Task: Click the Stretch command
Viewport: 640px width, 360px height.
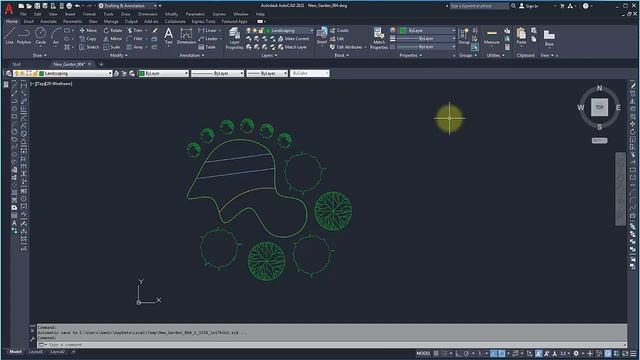Action: point(89,47)
